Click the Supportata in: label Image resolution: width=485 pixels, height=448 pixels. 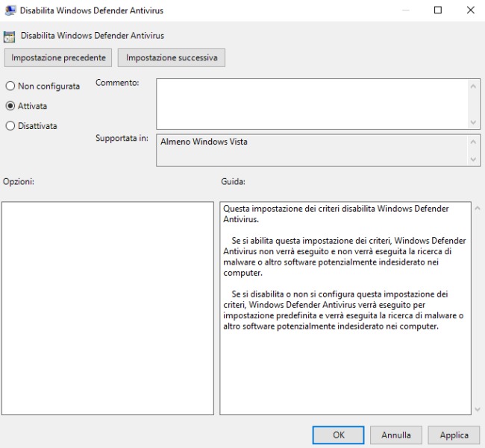point(122,138)
